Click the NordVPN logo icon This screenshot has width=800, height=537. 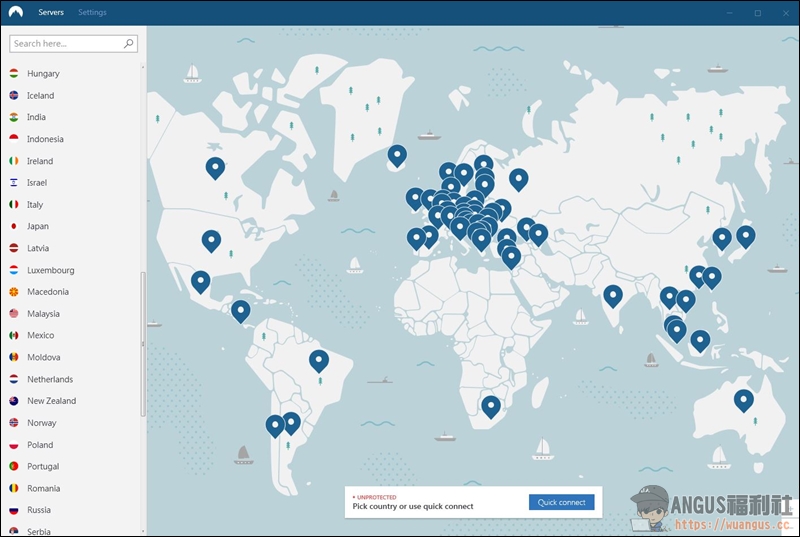click(x=16, y=12)
